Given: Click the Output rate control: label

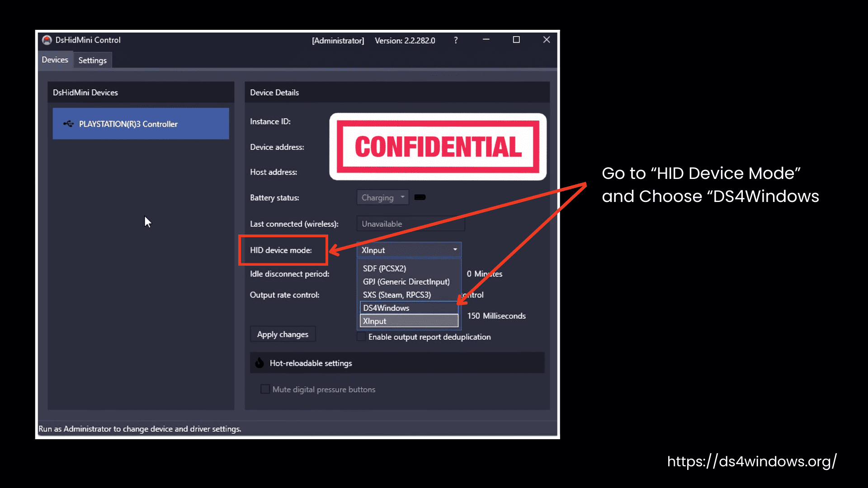Looking at the screenshot, I should coord(285,295).
